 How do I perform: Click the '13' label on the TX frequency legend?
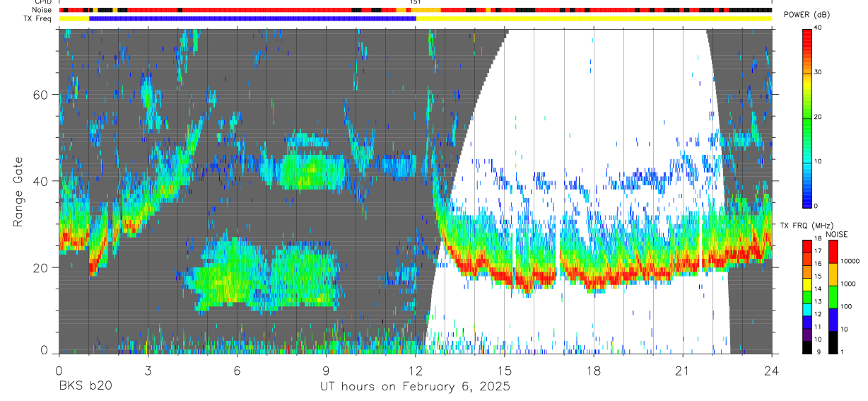click(x=818, y=301)
